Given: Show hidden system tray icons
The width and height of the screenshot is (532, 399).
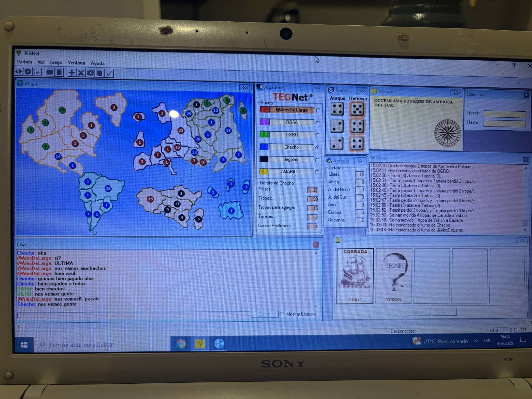Looking at the screenshot, I should [x=476, y=341].
